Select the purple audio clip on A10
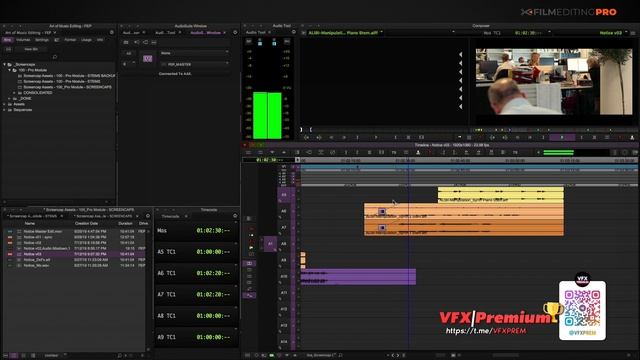640x360 pixels. pos(358,276)
